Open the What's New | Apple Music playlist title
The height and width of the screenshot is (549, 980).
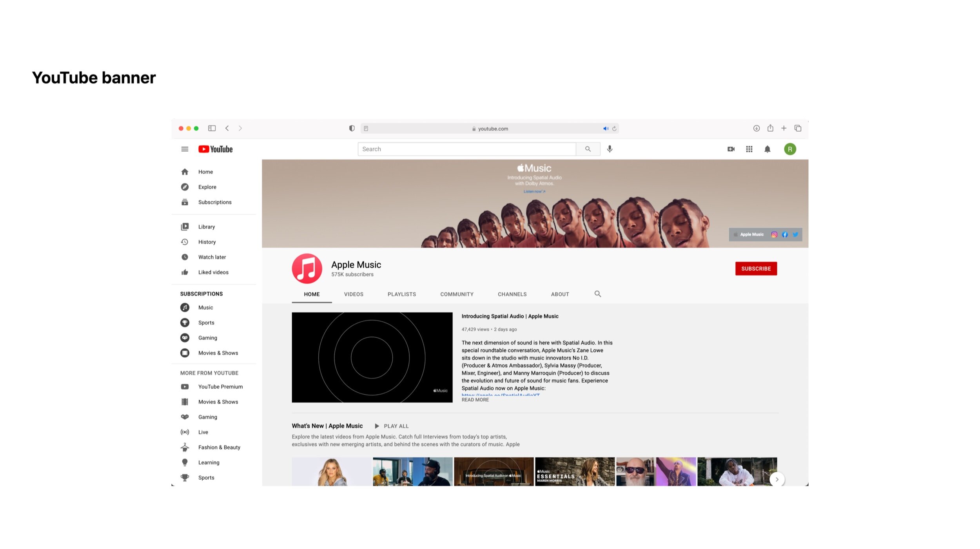[x=327, y=426]
